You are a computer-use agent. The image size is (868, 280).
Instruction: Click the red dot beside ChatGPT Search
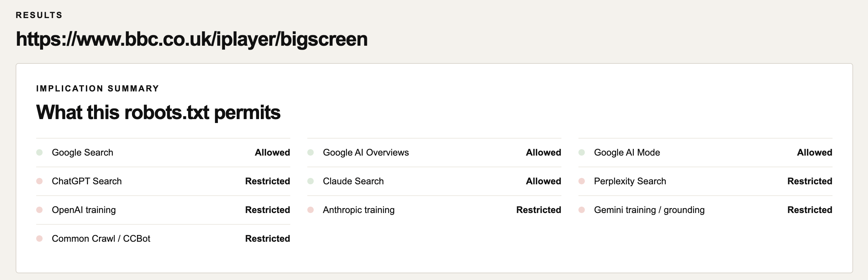click(39, 181)
